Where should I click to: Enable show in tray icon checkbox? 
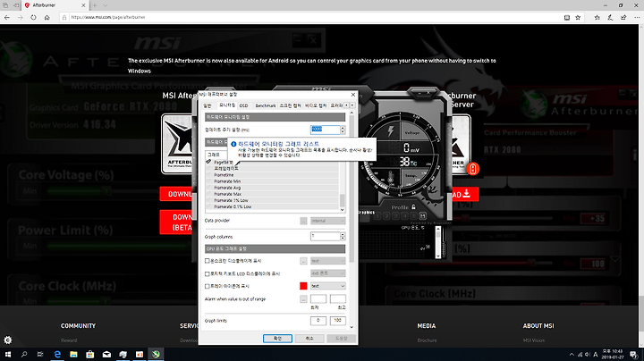[208, 286]
